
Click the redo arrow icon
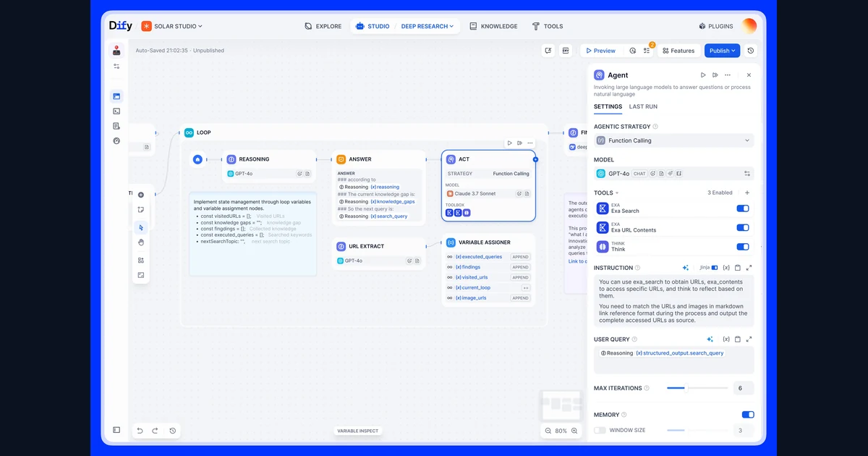(155, 431)
